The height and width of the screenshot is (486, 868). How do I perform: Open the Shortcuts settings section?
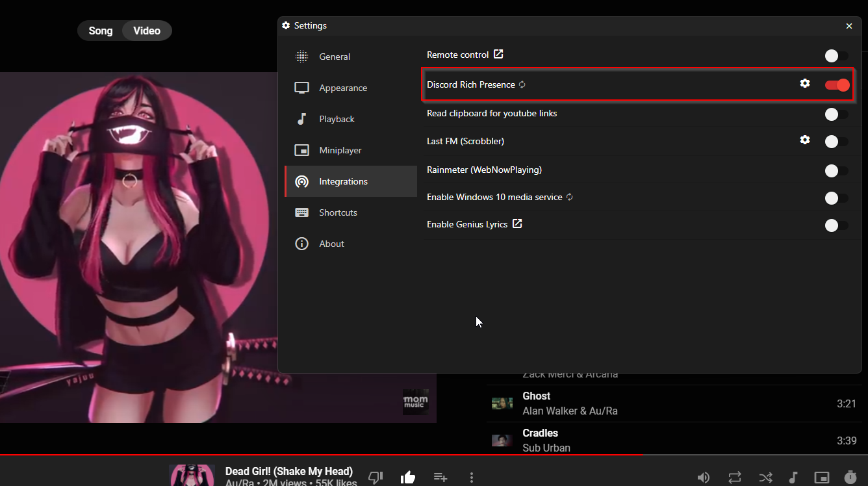click(x=338, y=212)
